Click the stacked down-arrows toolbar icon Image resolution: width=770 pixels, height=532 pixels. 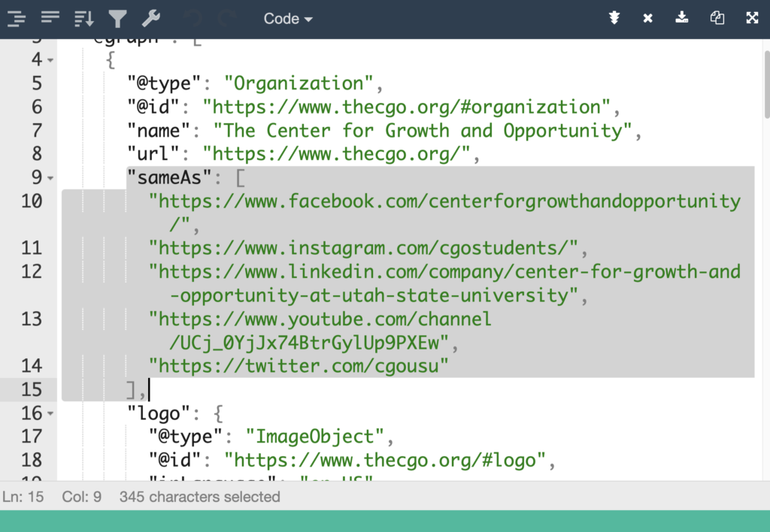(614, 18)
